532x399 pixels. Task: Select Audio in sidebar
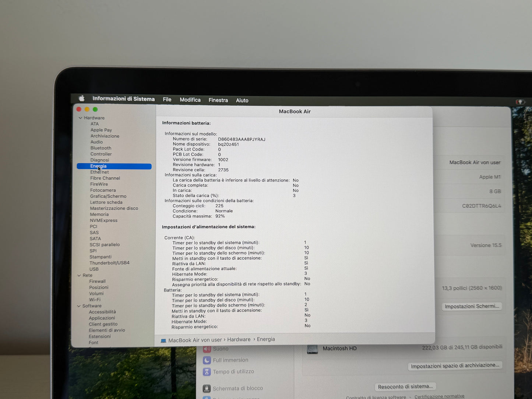96,142
